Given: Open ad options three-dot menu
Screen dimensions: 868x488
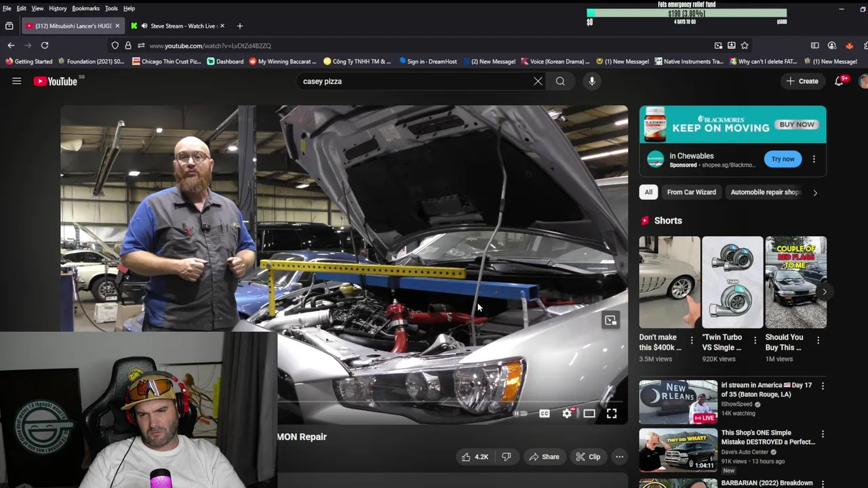Looking at the screenshot, I should pyautogui.click(x=814, y=159).
